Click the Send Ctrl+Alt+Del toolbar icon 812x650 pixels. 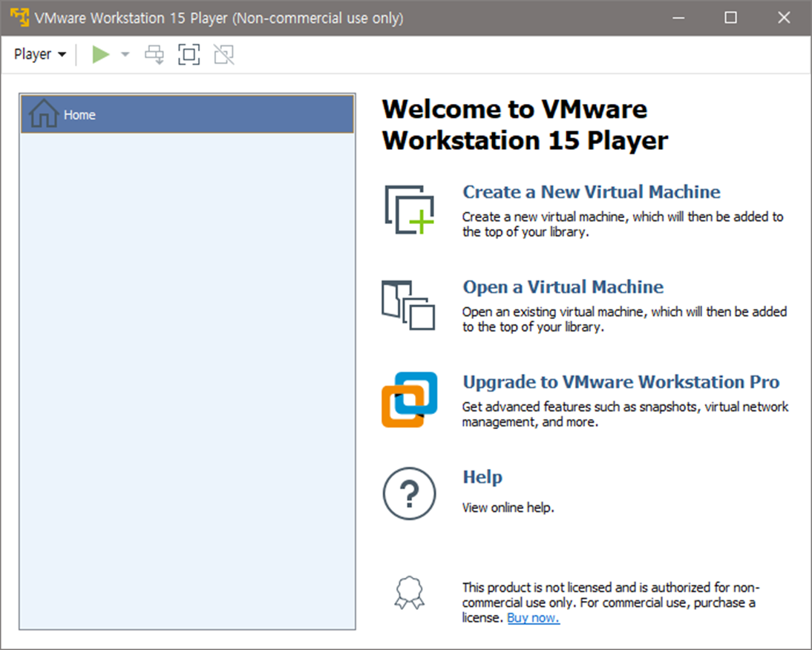(x=154, y=54)
